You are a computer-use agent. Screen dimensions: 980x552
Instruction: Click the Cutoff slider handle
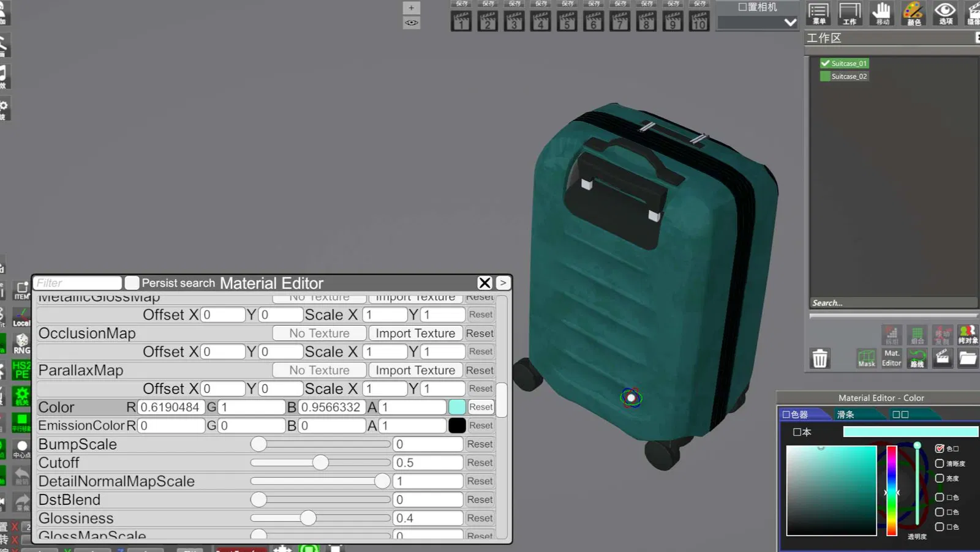[320, 463]
